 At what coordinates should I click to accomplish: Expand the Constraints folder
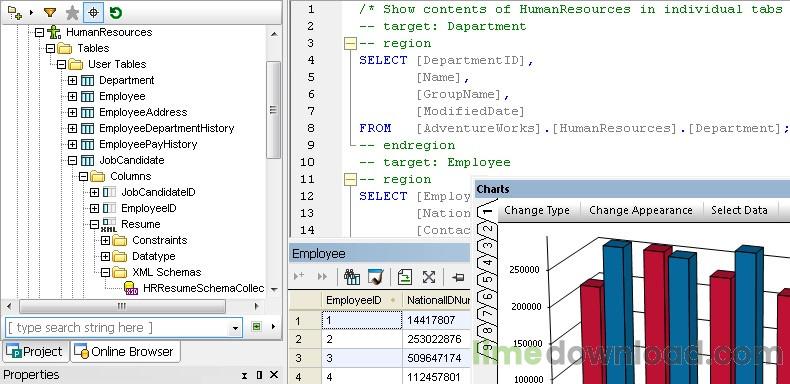tap(105, 240)
